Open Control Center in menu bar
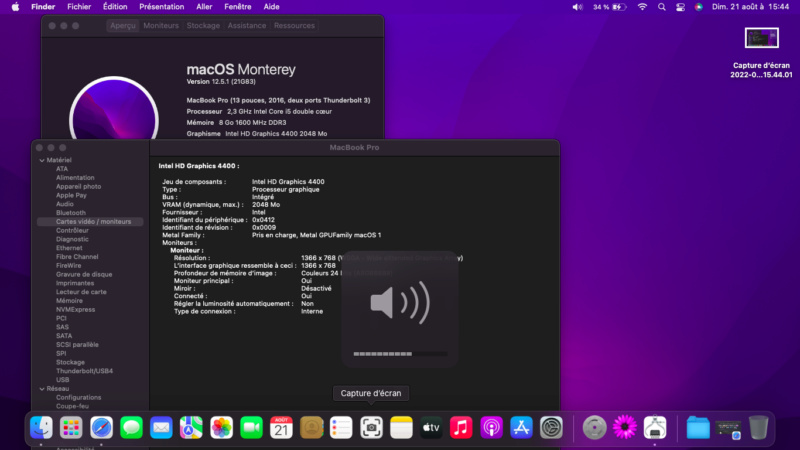The image size is (800, 450). pyautogui.click(x=681, y=7)
